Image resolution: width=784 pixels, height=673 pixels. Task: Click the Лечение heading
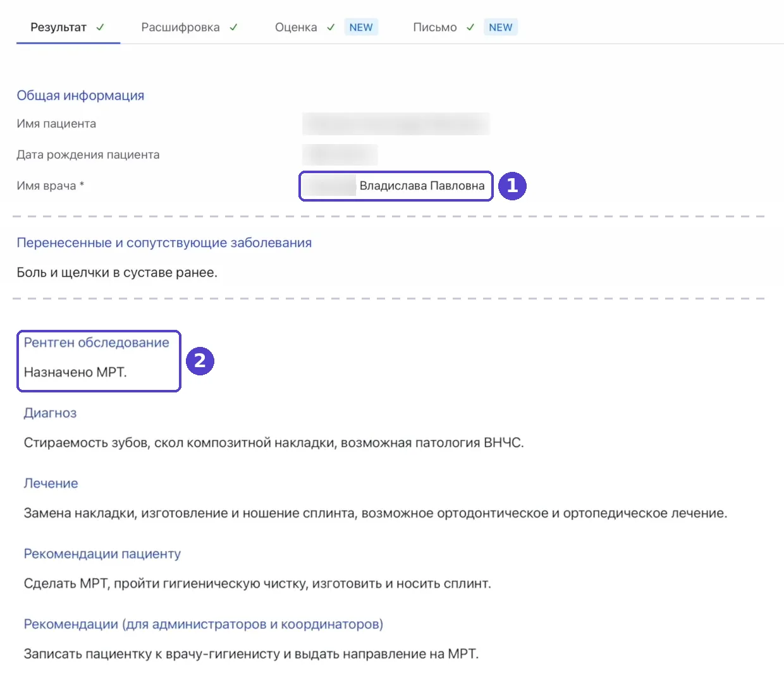pyautogui.click(x=51, y=483)
